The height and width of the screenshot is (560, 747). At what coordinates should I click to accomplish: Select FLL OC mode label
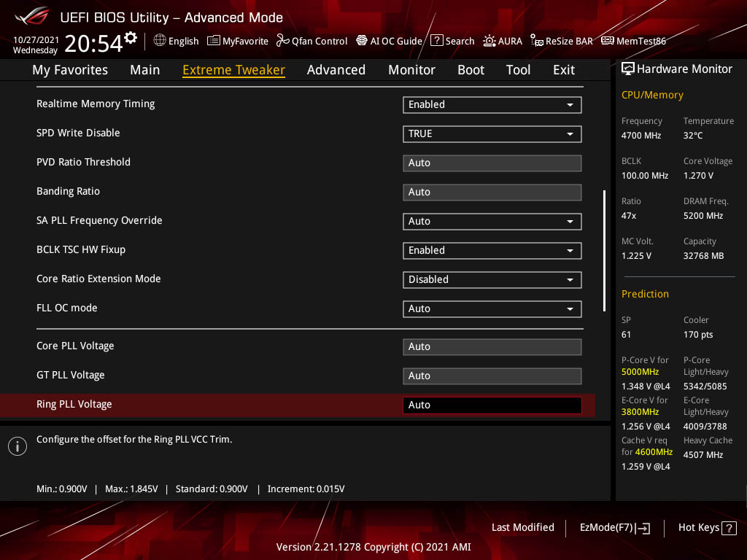coord(66,308)
